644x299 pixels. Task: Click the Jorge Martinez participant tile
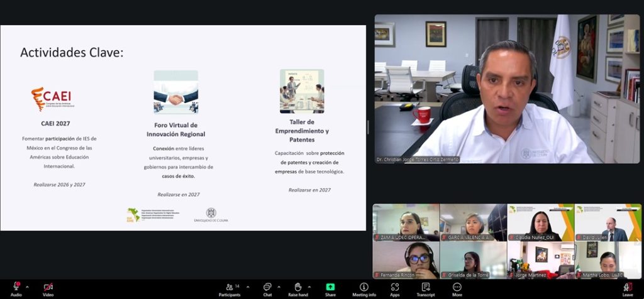(x=540, y=259)
